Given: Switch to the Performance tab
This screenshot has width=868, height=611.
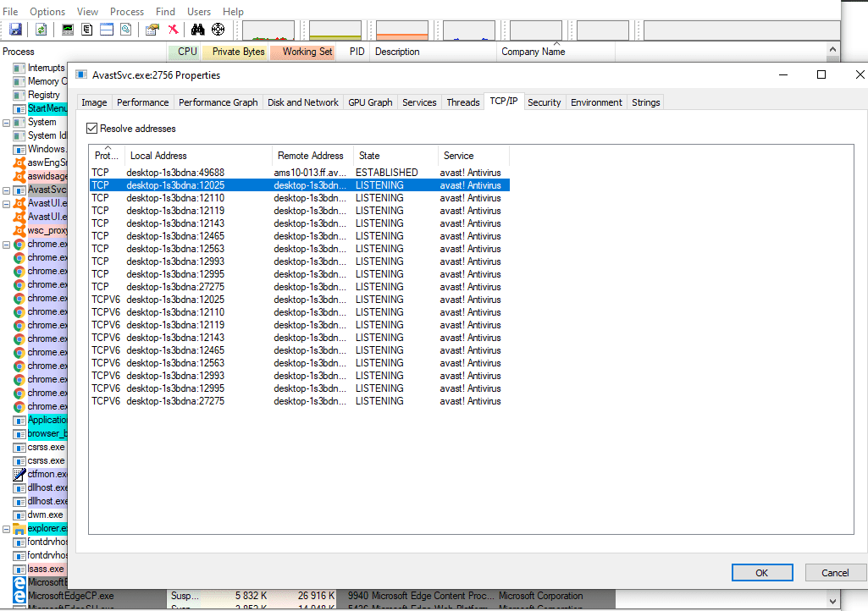Looking at the screenshot, I should tap(143, 102).
